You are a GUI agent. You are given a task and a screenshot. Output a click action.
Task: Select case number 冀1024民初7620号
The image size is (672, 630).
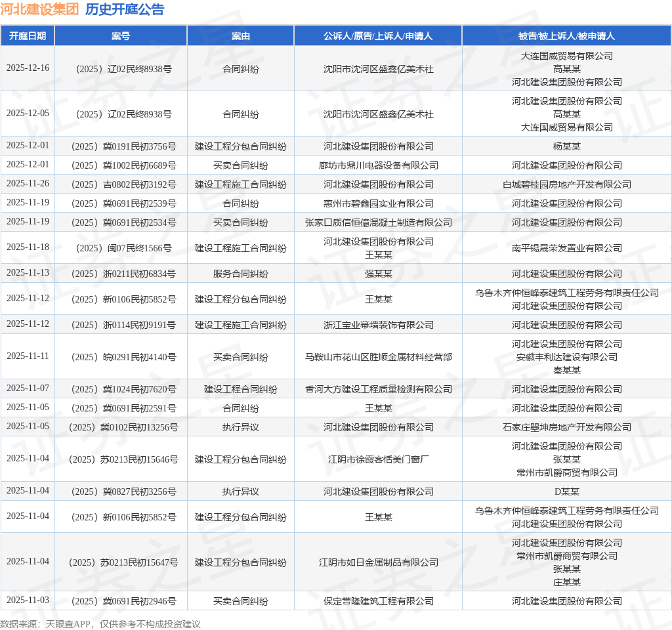(124, 389)
